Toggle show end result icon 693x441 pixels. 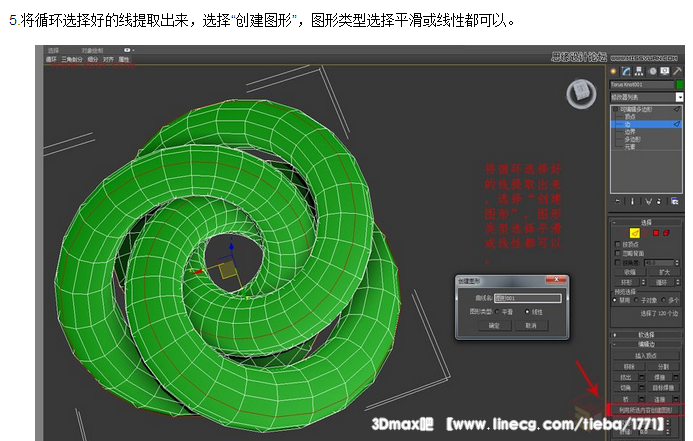(x=632, y=201)
